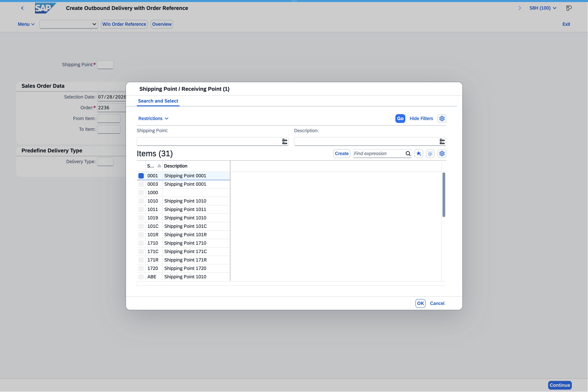The image size is (588, 392).
Task: Click 'Shipping Point 1011' description
Action: click(x=185, y=209)
